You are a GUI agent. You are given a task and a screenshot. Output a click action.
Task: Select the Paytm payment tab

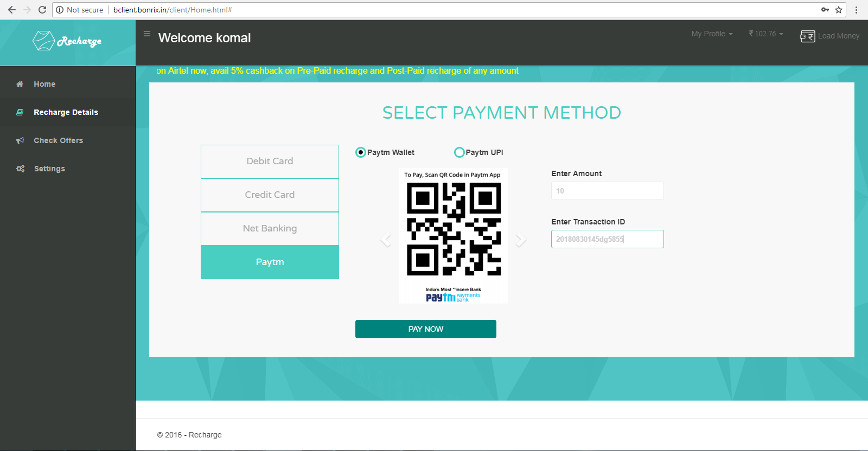click(x=270, y=262)
